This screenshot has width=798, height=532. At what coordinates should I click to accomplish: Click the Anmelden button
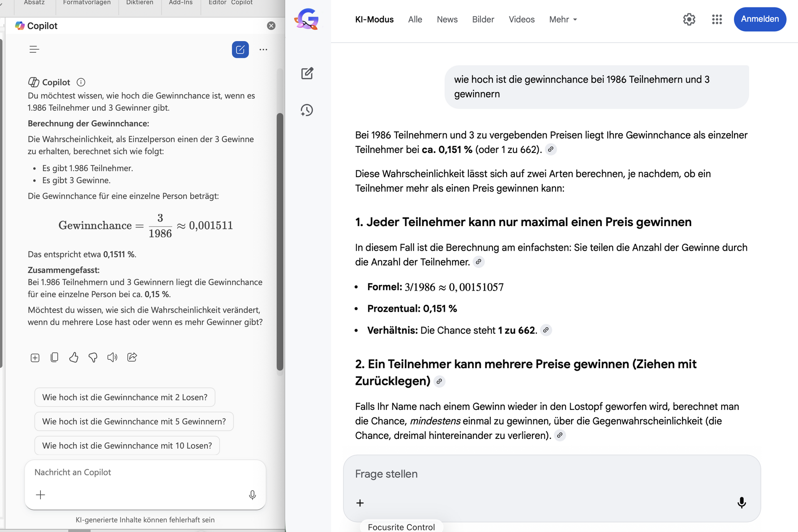tap(759, 19)
